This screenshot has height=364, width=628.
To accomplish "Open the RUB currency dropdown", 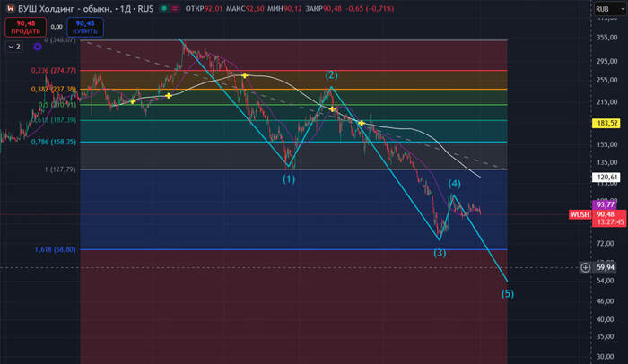I will tap(605, 7).
